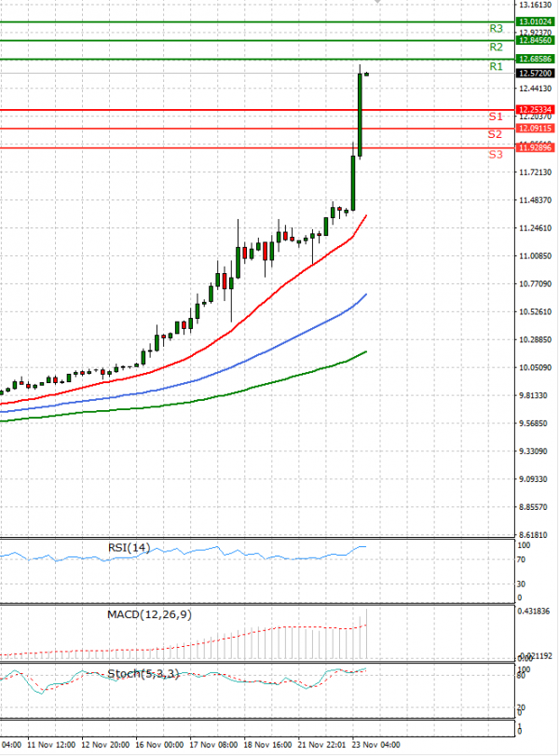This screenshot has height=756, width=559.
Task: Select the S3 line text marker
Action: tap(496, 155)
